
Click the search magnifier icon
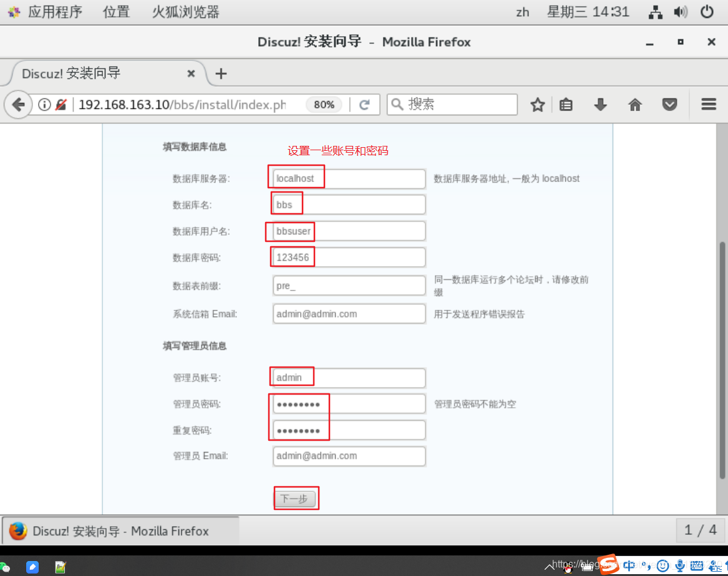point(397,104)
